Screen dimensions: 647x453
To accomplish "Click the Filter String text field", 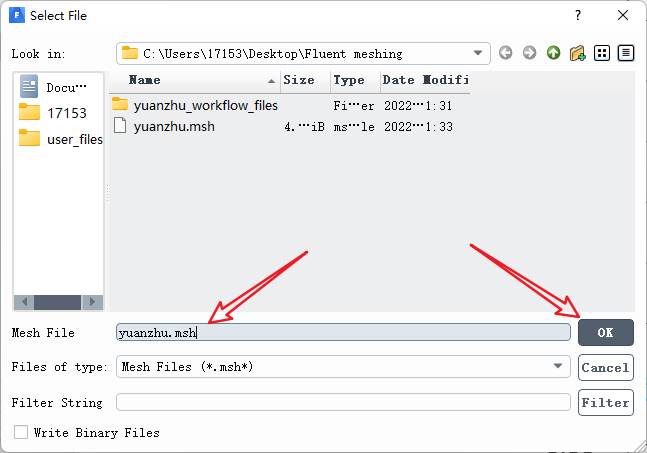I will point(343,402).
